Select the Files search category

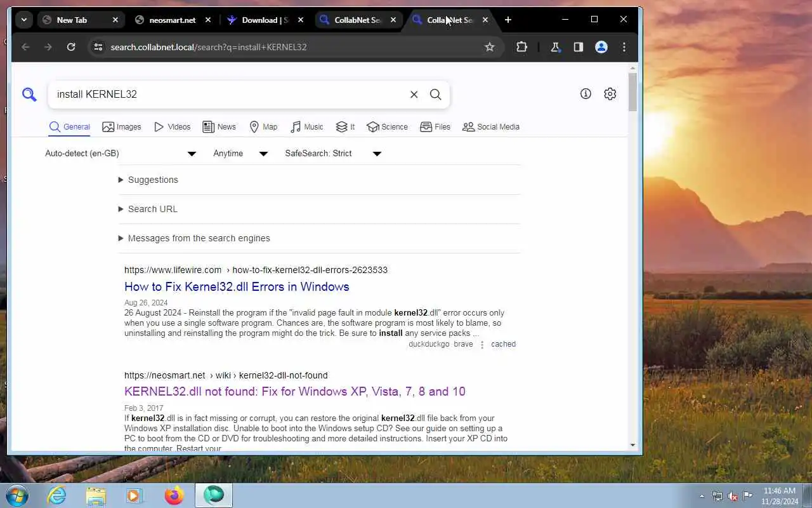click(x=435, y=127)
